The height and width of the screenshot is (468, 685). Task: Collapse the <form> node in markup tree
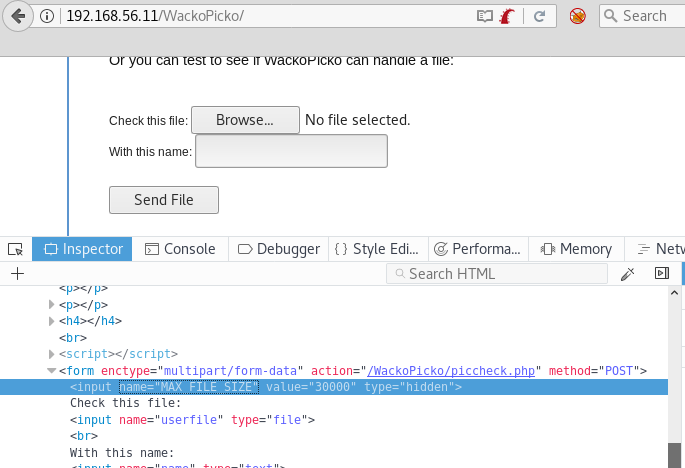tap(51, 371)
